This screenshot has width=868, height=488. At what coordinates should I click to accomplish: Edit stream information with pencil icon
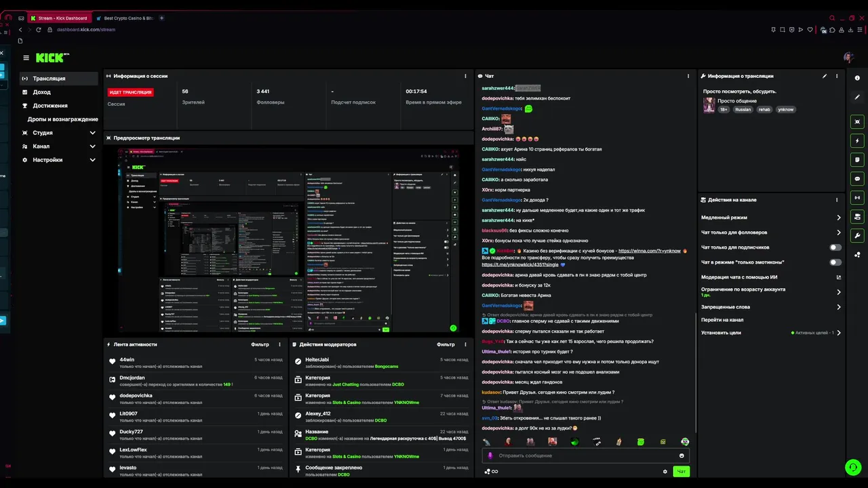[825, 76]
